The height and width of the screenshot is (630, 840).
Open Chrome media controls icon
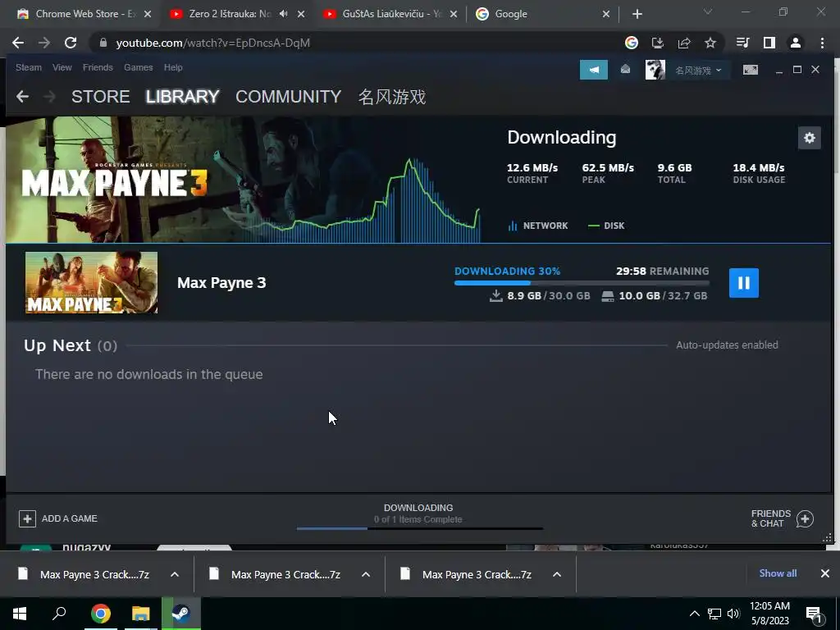[x=742, y=43]
